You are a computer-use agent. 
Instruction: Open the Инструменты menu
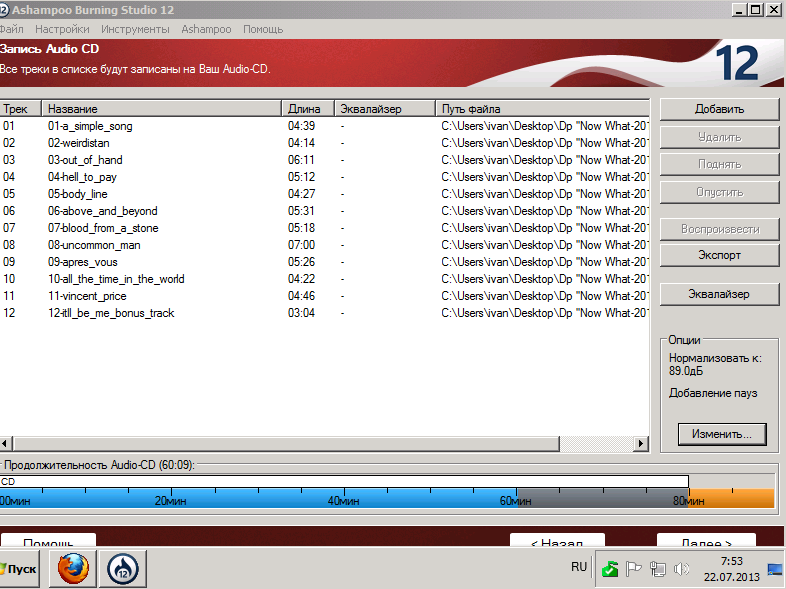(135, 29)
